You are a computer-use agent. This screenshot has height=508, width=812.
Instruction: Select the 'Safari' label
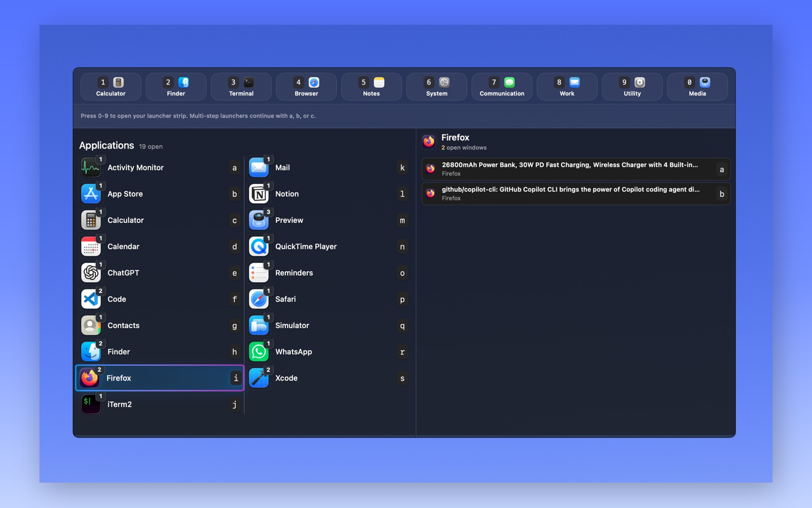click(285, 299)
